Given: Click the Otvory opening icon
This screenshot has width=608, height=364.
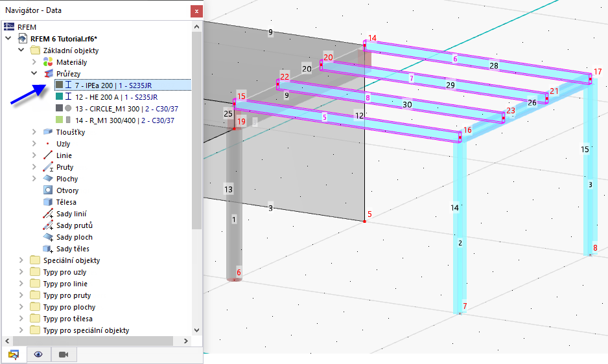Looking at the screenshot, I should [x=48, y=190].
